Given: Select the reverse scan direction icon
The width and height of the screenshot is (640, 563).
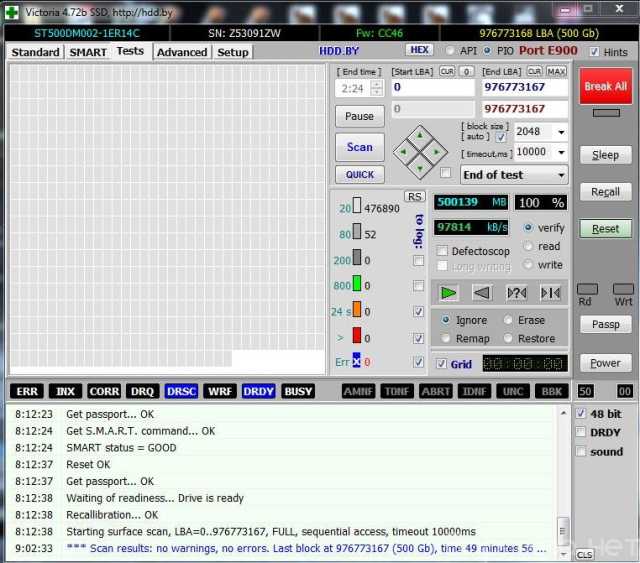Looking at the screenshot, I should (482, 292).
